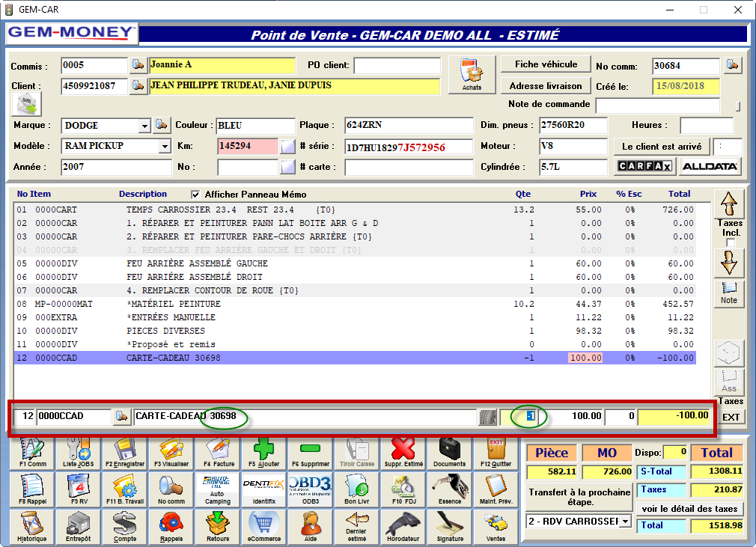
Task: Open Adresse livraison
Action: click(x=546, y=86)
